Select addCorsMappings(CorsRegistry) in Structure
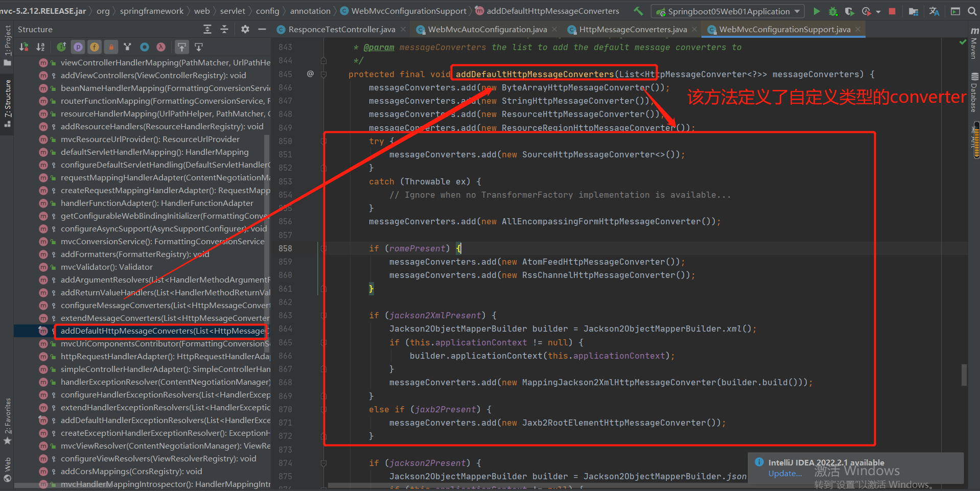 (131, 471)
